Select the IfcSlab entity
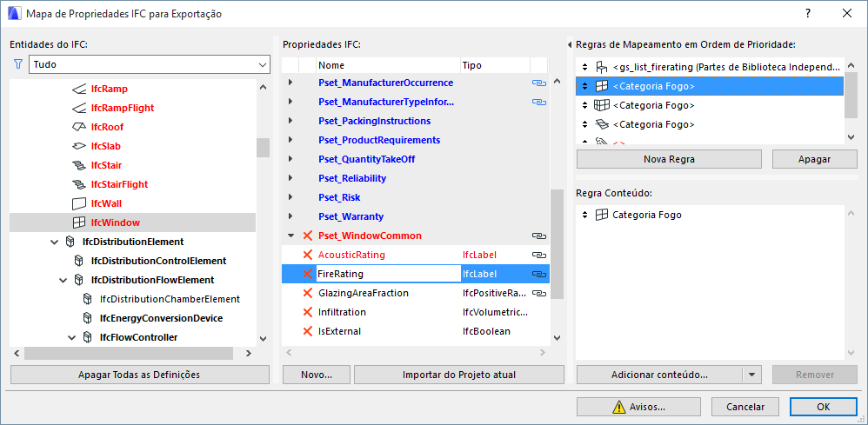This screenshot has width=868, height=425. click(x=105, y=146)
